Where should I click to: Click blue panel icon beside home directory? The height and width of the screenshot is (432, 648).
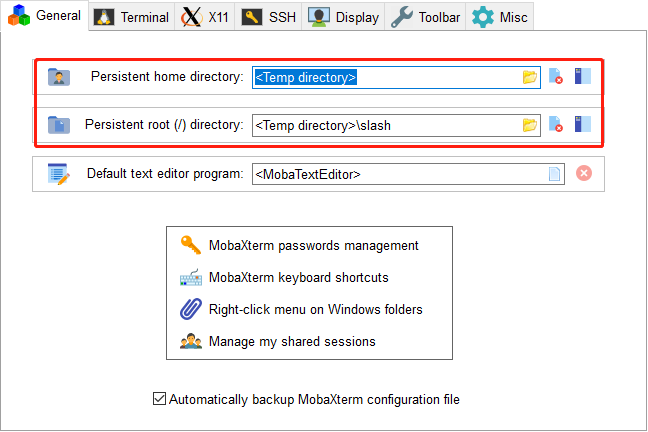pos(582,76)
